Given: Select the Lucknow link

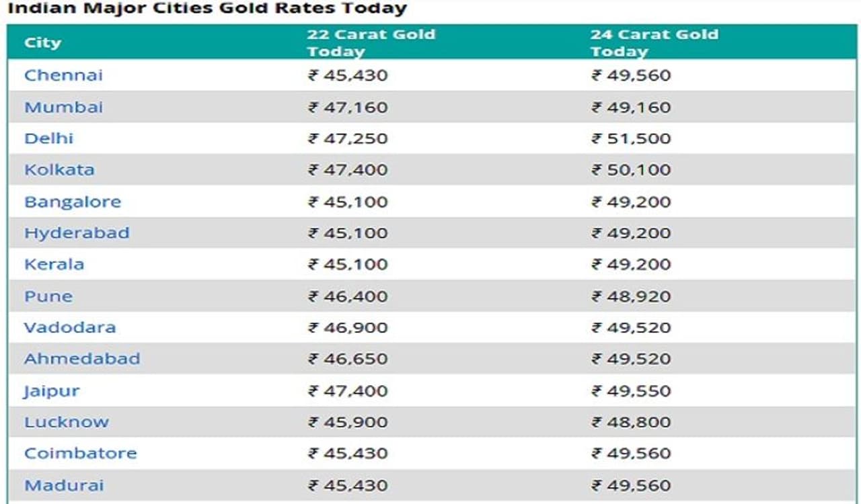Looking at the screenshot, I should (67, 422).
